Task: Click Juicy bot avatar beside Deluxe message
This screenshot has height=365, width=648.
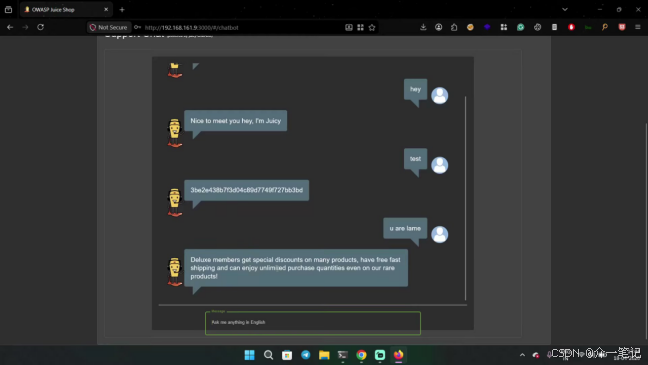Action: (x=175, y=272)
